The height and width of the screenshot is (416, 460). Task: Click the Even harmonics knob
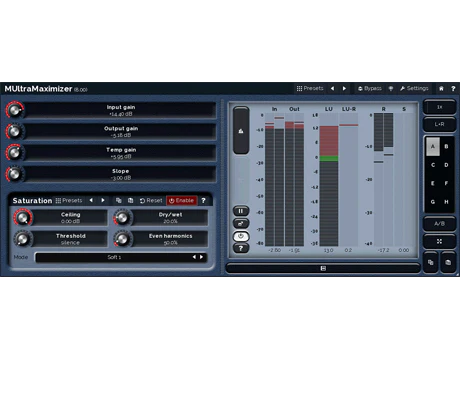(x=122, y=239)
